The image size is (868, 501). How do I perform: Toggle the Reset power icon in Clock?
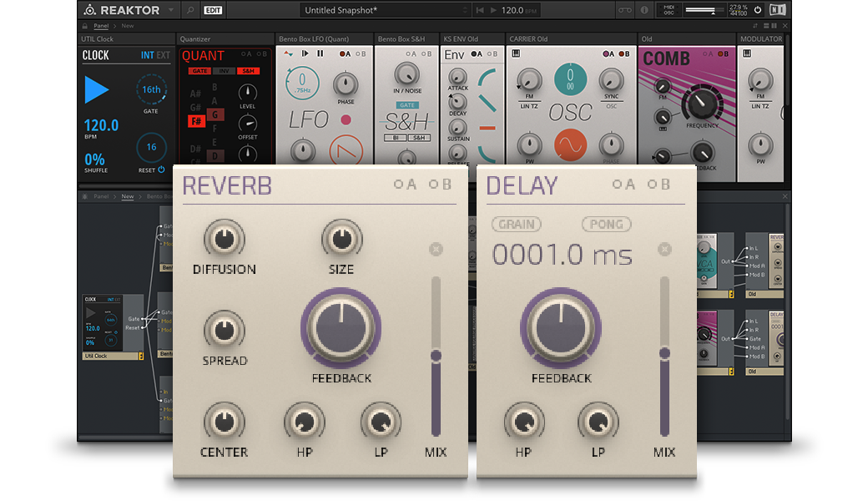point(162,170)
